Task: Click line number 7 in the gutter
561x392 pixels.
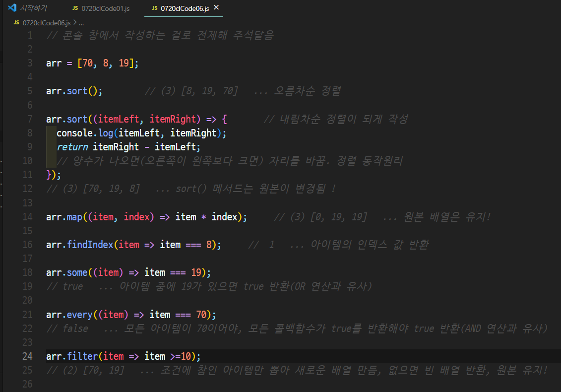Action: tap(30, 119)
